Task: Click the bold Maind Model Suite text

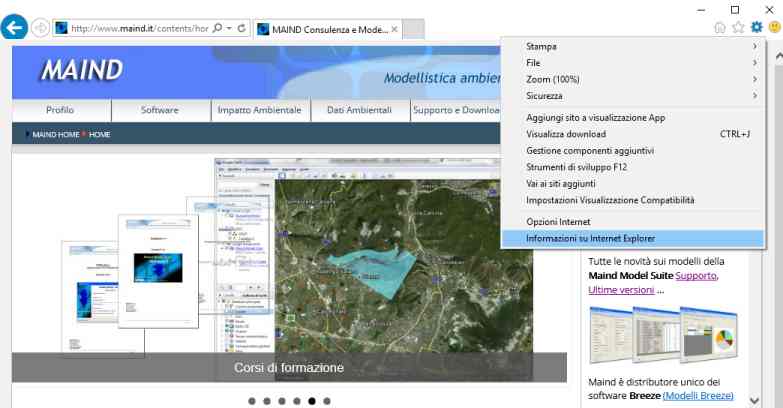Action: pos(630,276)
